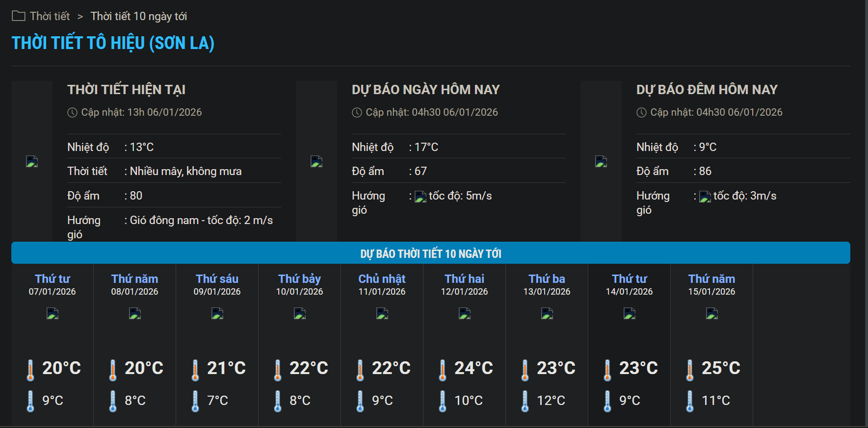Click today's daytime forecast weather image
The width and height of the screenshot is (868, 428).
click(316, 161)
